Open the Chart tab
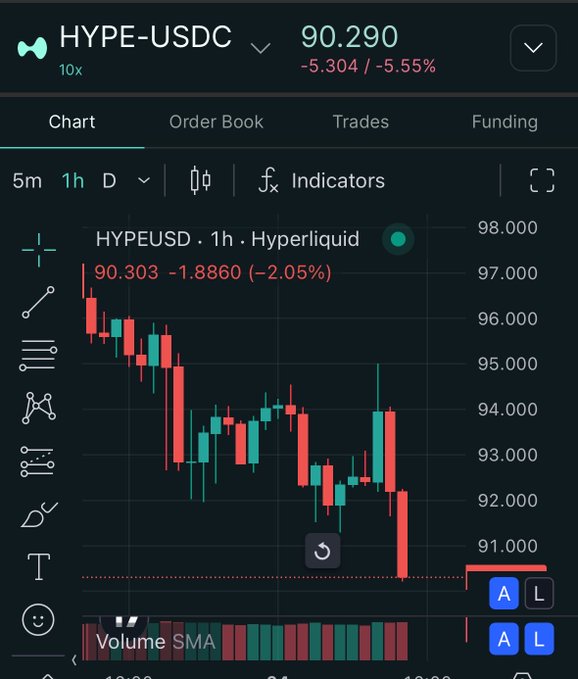 coord(72,122)
